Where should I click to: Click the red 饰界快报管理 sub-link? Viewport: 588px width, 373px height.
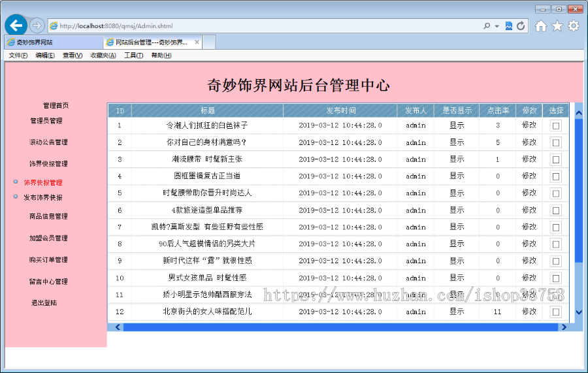[43, 182]
